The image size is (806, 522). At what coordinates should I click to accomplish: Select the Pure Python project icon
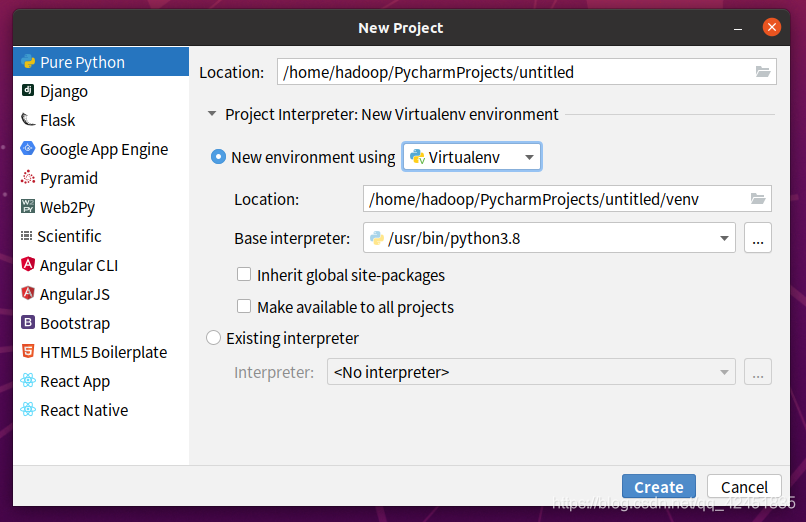tap(28, 62)
